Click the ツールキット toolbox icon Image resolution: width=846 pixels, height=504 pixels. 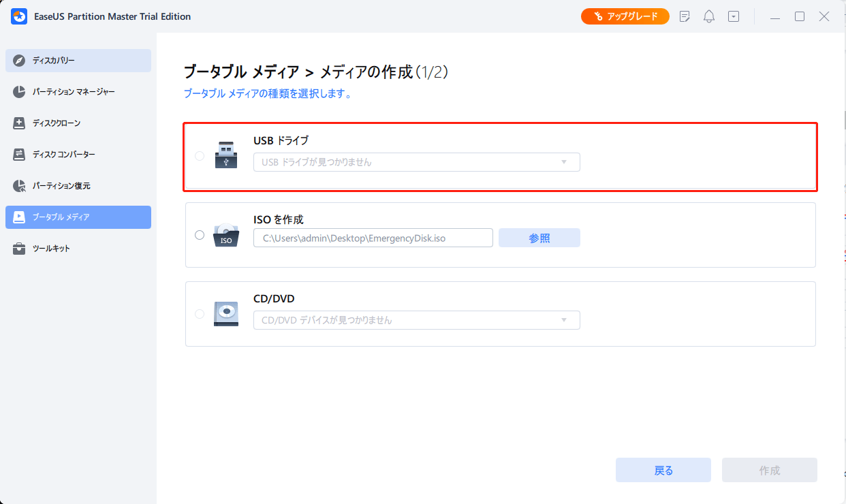pos(20,249)
